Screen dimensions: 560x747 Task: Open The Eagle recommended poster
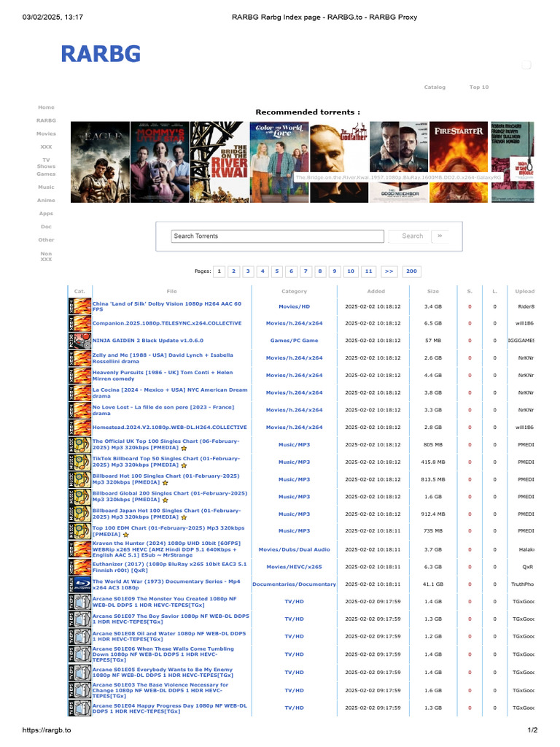click(100, 162)
